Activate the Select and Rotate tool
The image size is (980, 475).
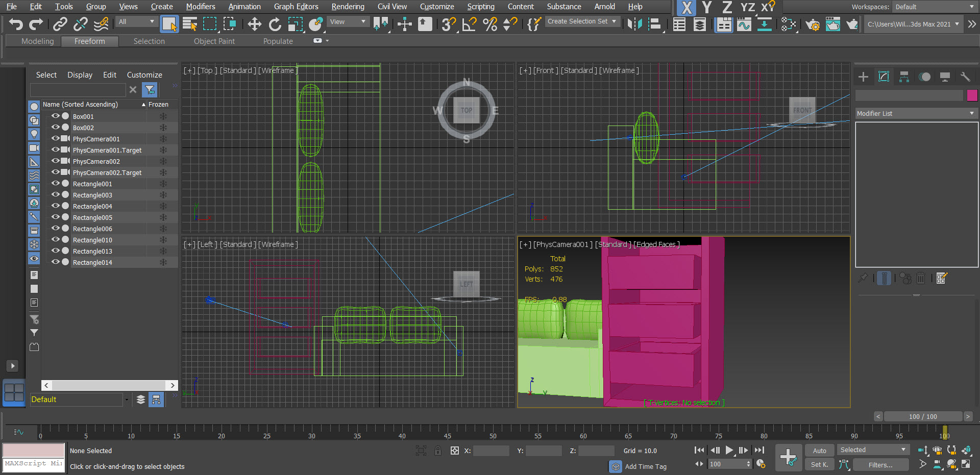[x=275, y=24]
